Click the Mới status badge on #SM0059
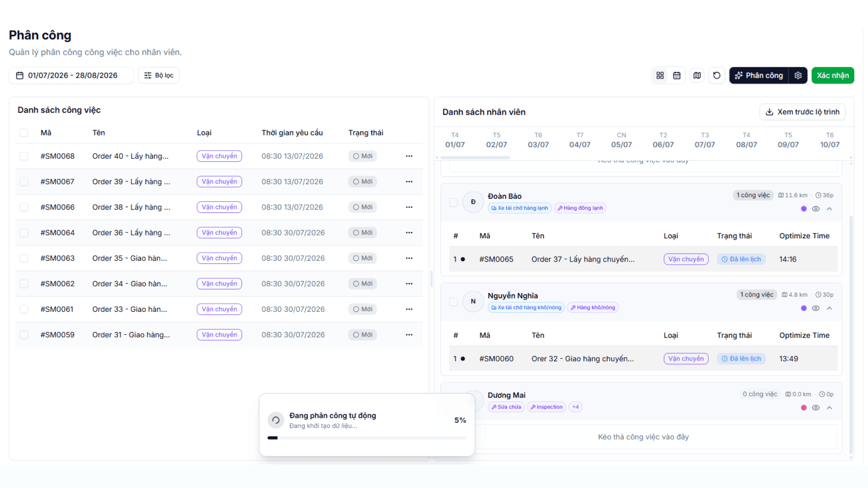Viewport: 868px width, 488px height. click(363, 335)
